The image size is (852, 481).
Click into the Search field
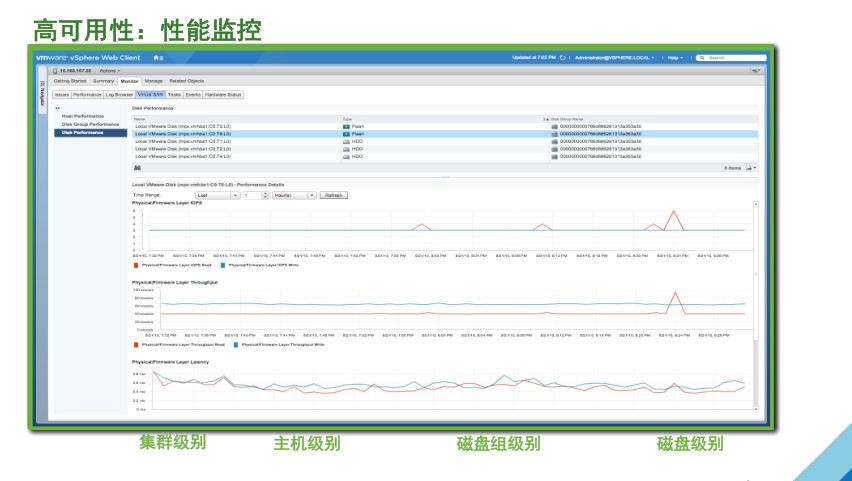pyautogui.click(x=730, y=58)
